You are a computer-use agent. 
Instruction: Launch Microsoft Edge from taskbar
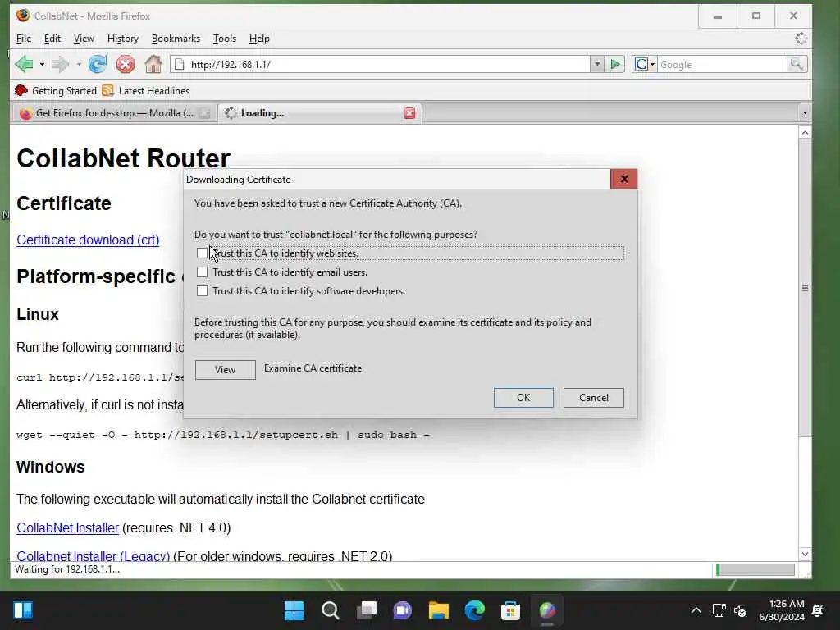point(475,610)
